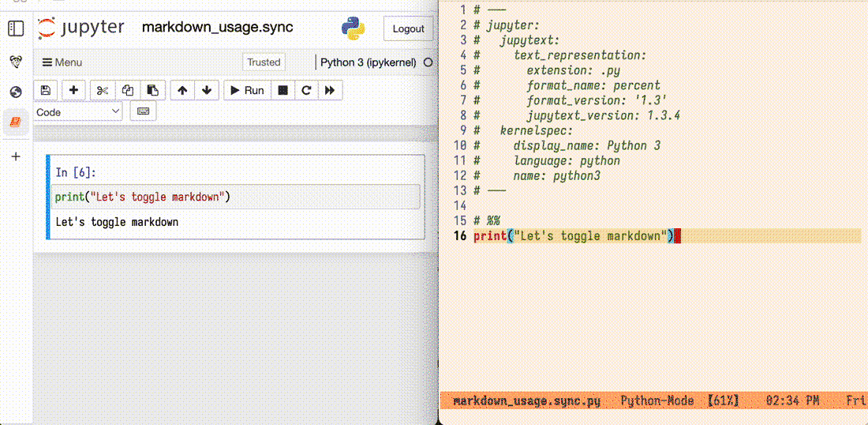Copy the selected cell
This screenshot has height=425, width=868.
(127, 90)
